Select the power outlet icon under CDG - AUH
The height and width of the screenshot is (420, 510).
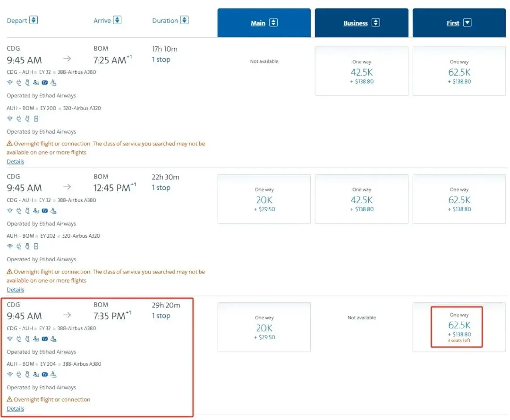pos(18,82)
